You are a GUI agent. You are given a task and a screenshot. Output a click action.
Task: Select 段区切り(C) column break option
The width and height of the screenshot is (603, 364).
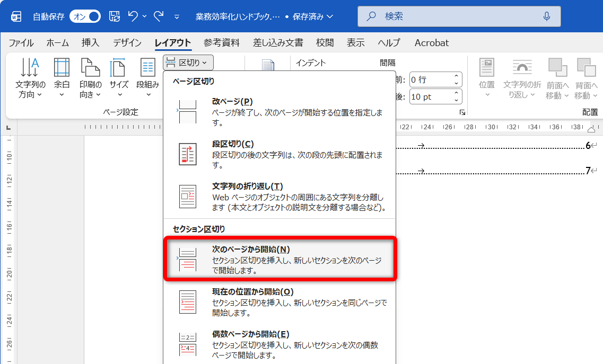tap(279, 154)
